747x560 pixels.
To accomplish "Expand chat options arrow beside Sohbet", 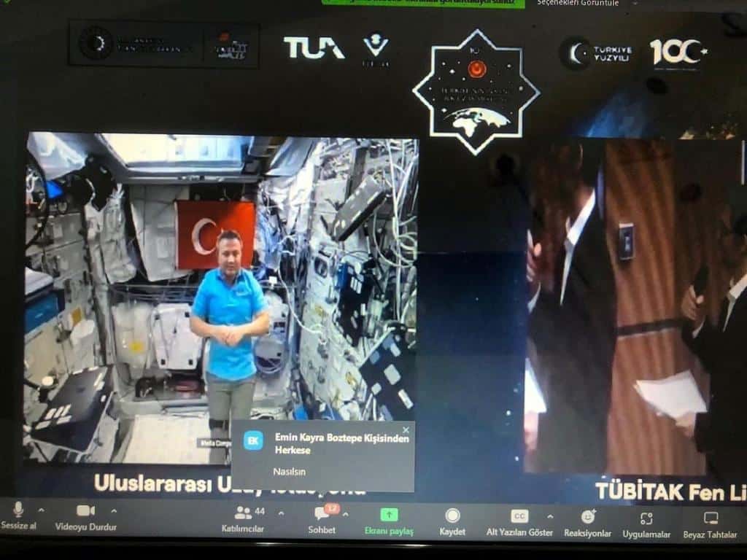I will (345, 513).
